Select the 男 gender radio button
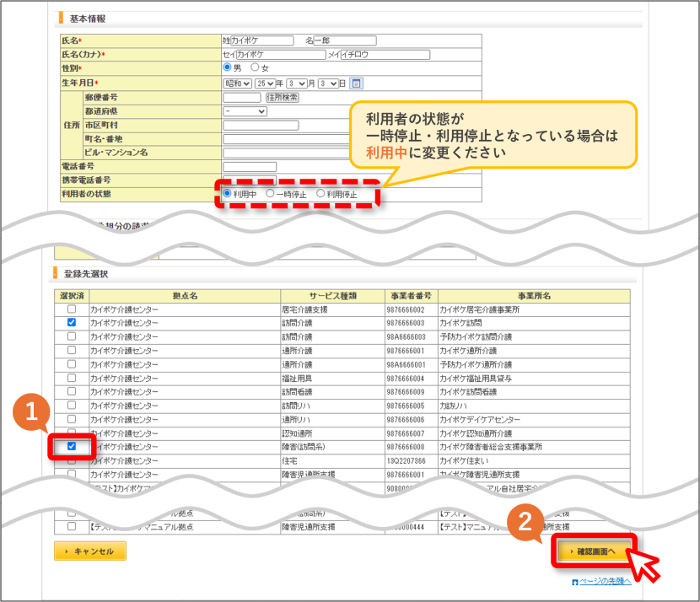Screen dimensions: 700x602 coord(227,67)
